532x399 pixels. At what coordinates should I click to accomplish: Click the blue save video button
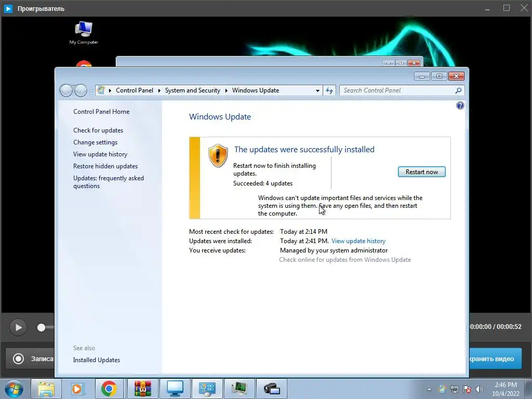(495, 358)
